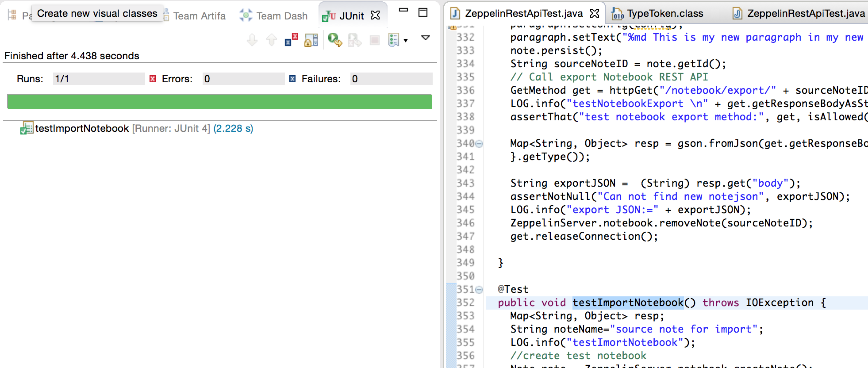Click the green test progress bar

click(x=219, y=101)
